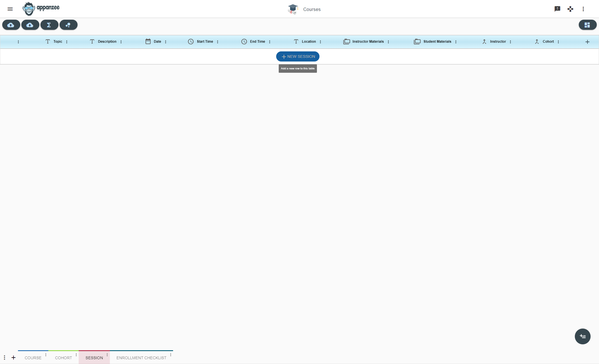Image resolution: width=599 pixels, height=364 pixels.
Task: Open the Location column options menu
Action: [320, 42]
